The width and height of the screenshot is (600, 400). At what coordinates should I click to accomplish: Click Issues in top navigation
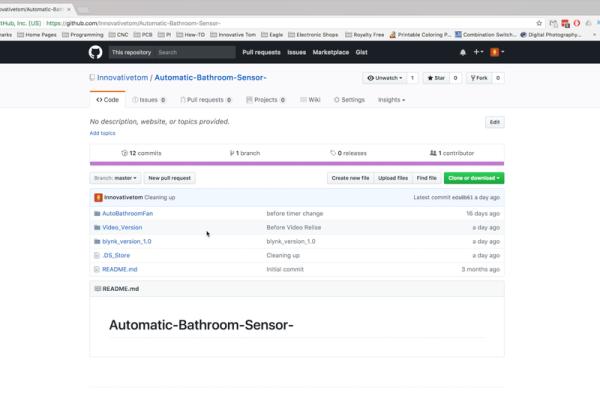click(x=297, y=52)
